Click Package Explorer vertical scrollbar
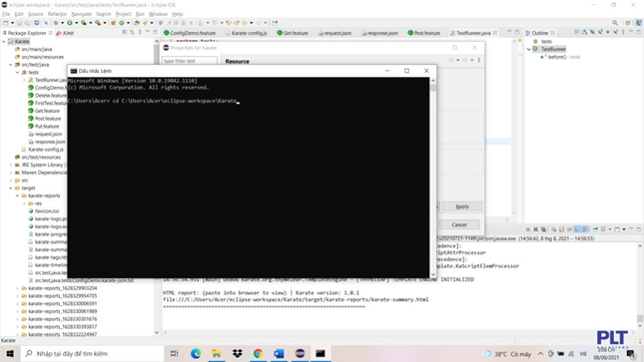The image size is (644, 362). pos(157,187)
